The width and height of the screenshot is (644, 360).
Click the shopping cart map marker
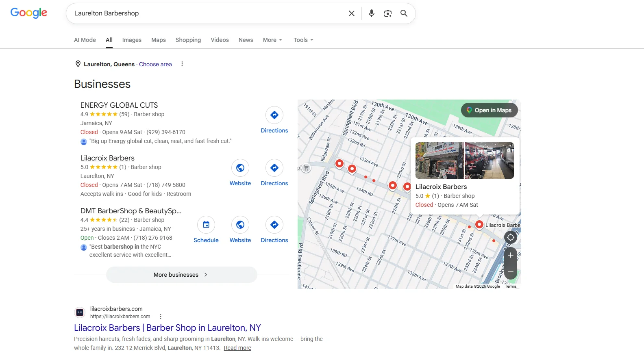(x=307, y=168)
